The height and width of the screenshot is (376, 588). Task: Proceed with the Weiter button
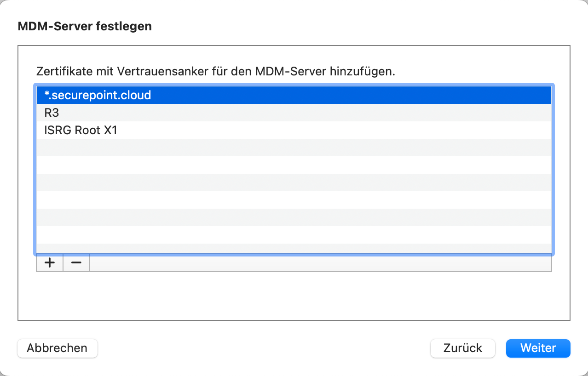[x=538, y=348]
